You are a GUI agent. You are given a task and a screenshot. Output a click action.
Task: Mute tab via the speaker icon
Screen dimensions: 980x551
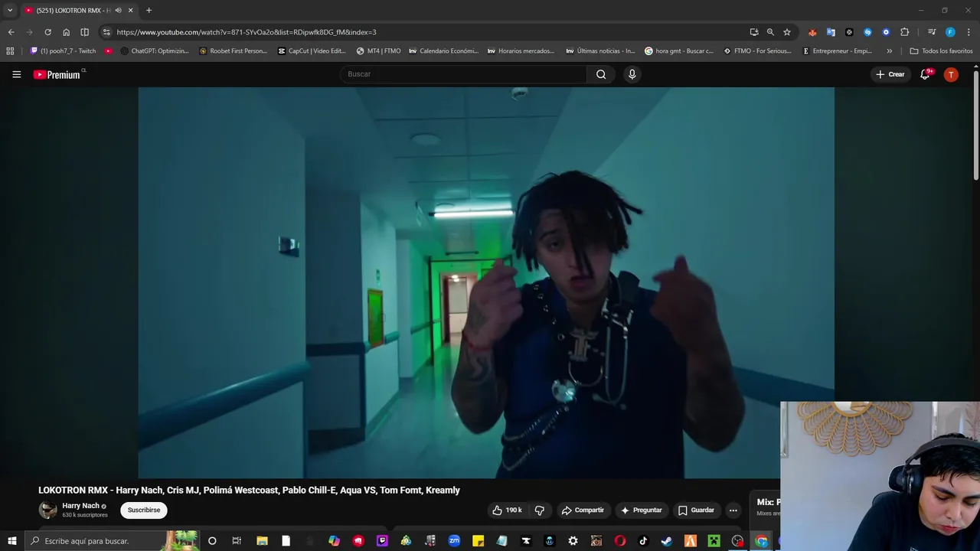coord(118,10)
